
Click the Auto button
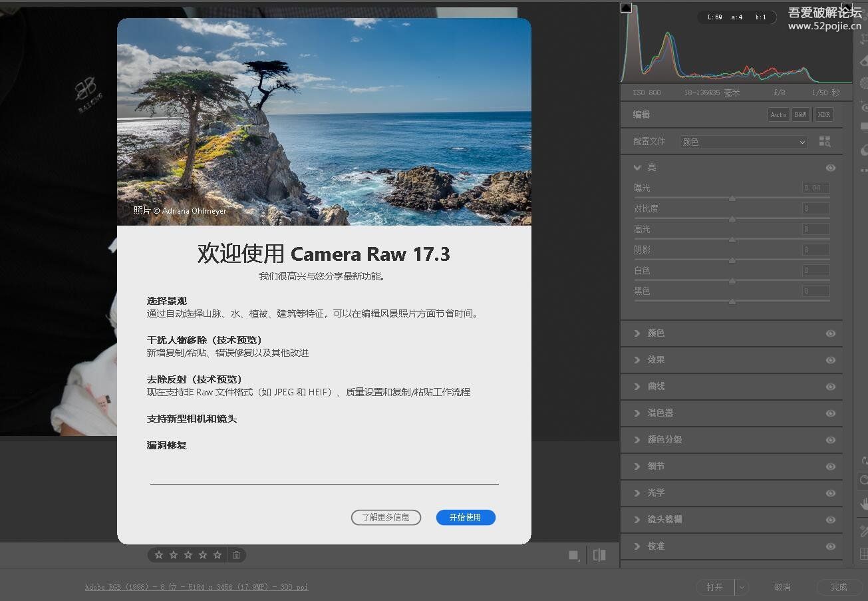coord(778,114)
